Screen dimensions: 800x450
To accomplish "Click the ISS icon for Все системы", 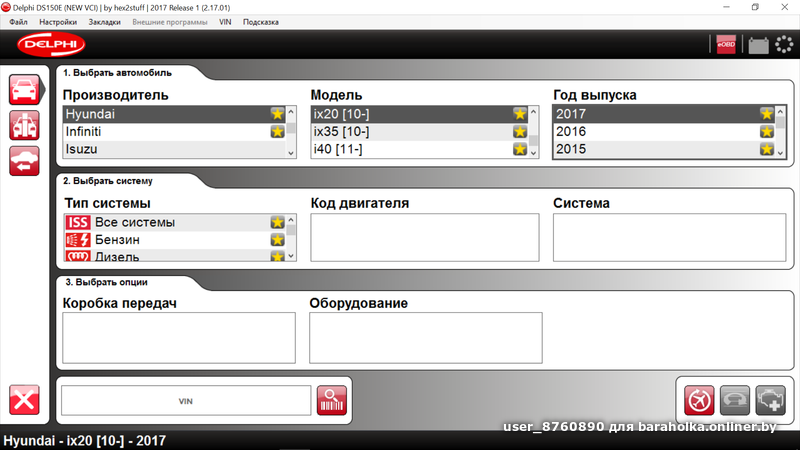I will [x=78, y=222].
